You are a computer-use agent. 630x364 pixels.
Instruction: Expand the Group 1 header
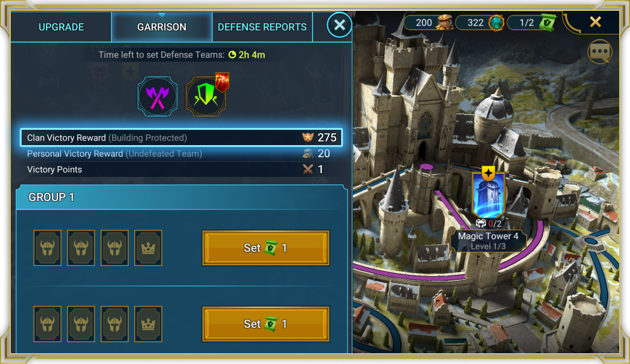tap(181, 197)
